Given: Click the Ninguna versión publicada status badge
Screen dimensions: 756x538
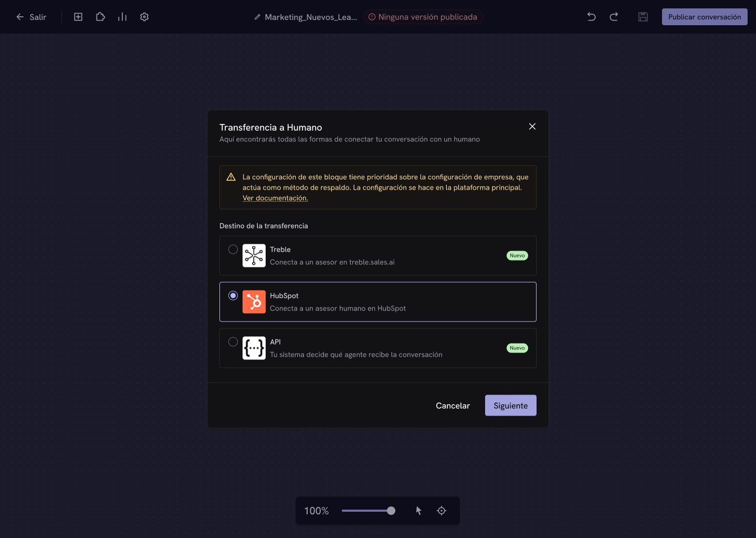Looking at the screenshot, I should (x=423, y=17).
